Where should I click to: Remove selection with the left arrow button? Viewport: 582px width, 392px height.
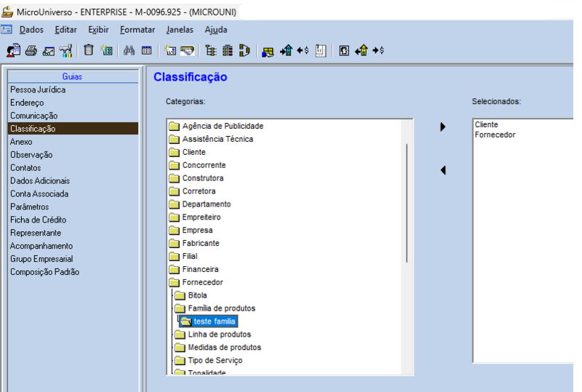[443, 170]
